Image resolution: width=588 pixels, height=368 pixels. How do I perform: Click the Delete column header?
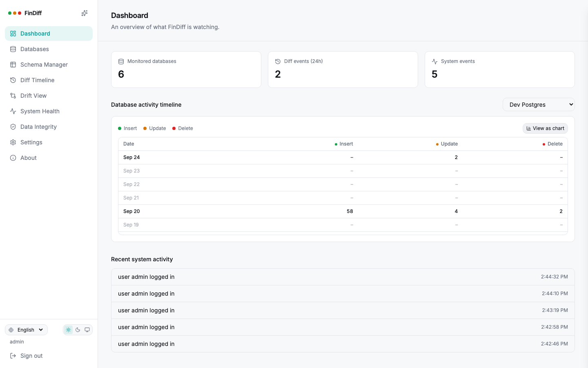click(552, 144)
